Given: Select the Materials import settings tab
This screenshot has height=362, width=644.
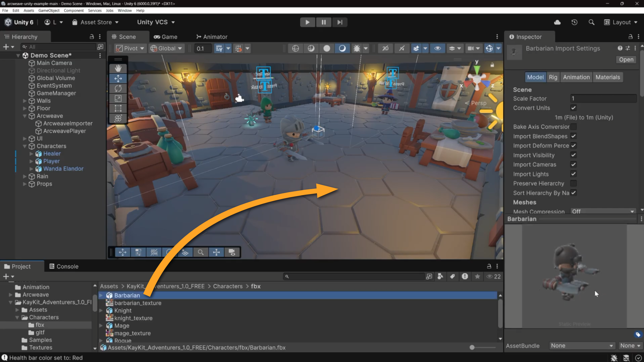Looking at the screenshot, I should 607,77.
